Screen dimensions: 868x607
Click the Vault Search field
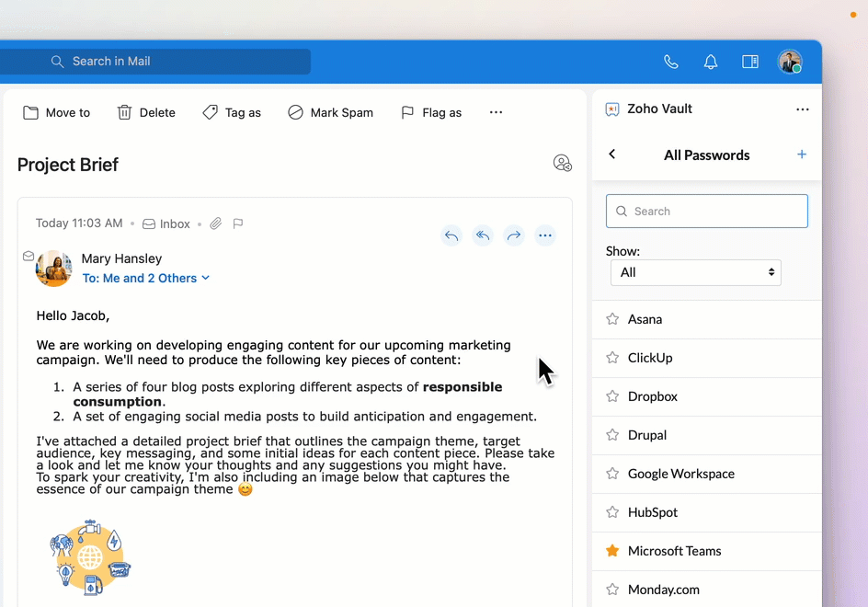click(x=707, y=211)
